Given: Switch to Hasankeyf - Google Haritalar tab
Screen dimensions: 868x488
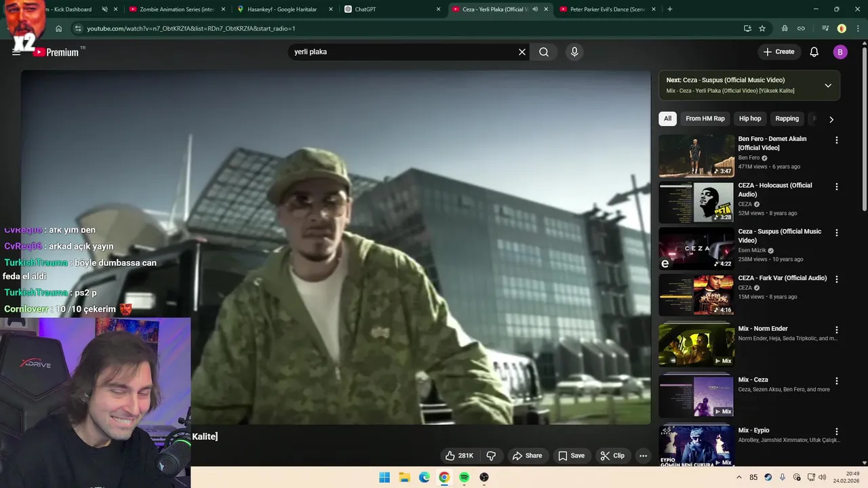Looking at the screenshot, I should click(285, 9).
